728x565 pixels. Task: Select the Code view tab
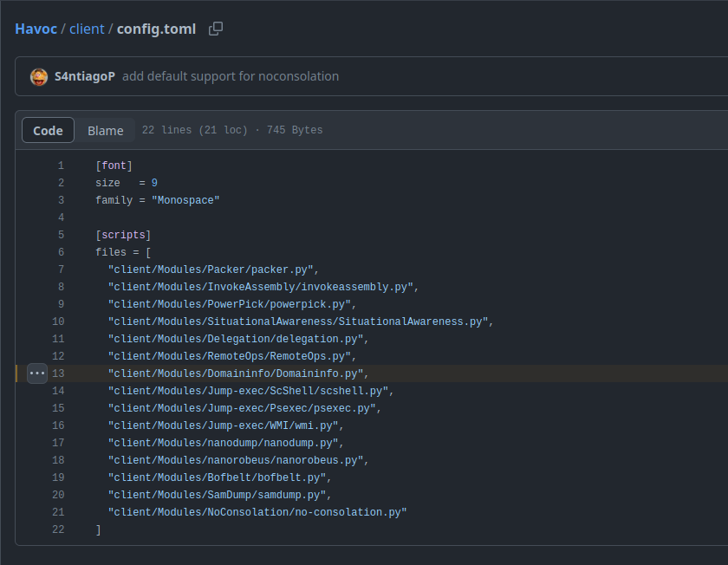click(x=48, y=130)
